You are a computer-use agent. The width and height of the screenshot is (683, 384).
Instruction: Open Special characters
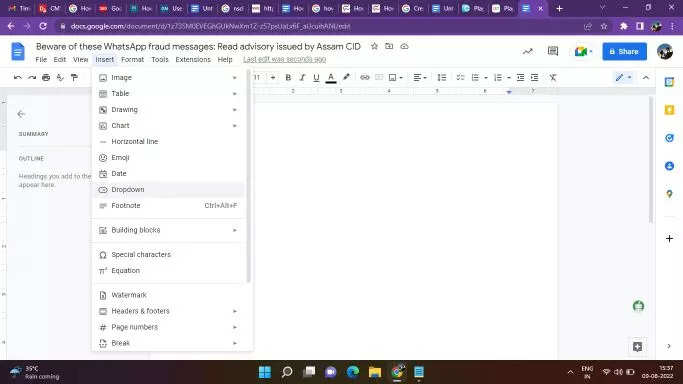coord(169,255)
